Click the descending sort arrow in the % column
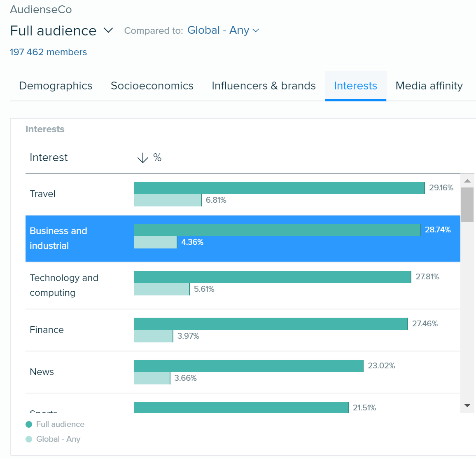The image size is (476, 459). pyautogui.click(x=142, y=157)
